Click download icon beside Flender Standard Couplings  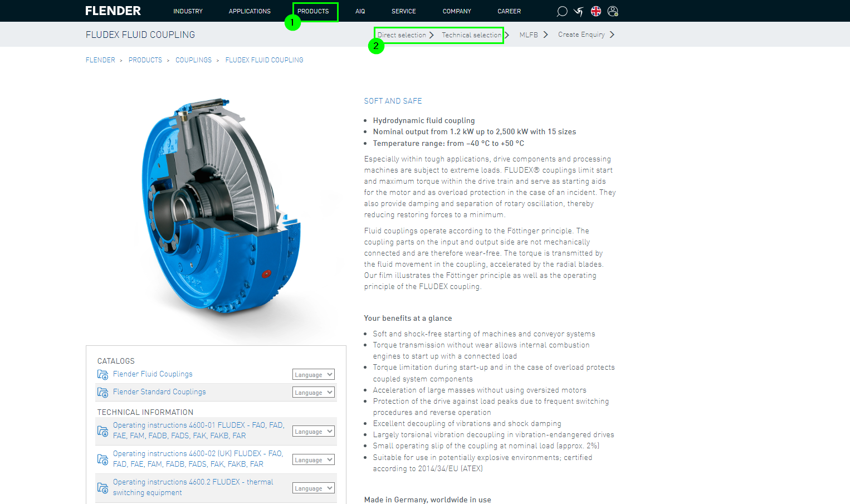coord(102,393)
